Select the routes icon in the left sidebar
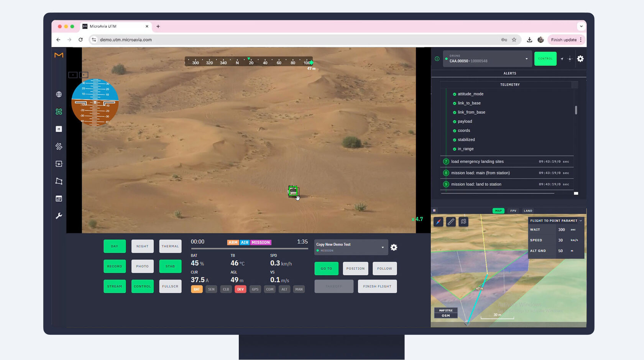This screenshot has width=644, height=360. pos(59,146)
